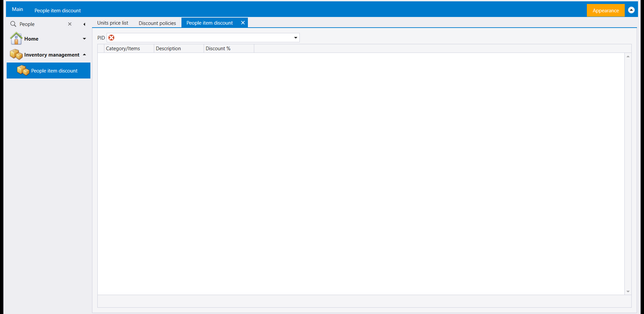The image size is (644, 314).
Task: Select People item discount in sidebar
Action: pos(49,71)
